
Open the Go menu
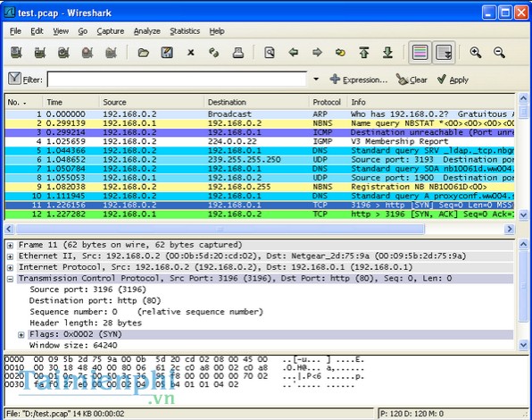tap(83, 31)
